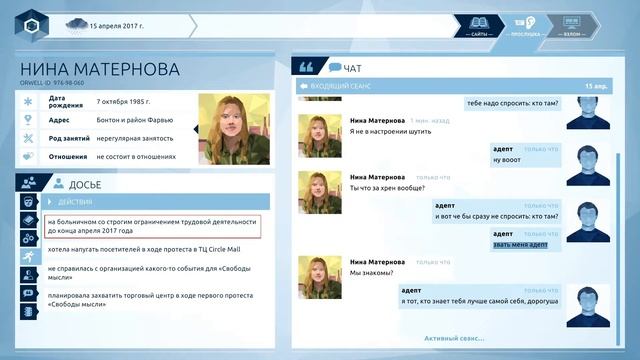
Task: Click Nina's avatar beside 'Мы знакомы?'
Action: [320, 277]
